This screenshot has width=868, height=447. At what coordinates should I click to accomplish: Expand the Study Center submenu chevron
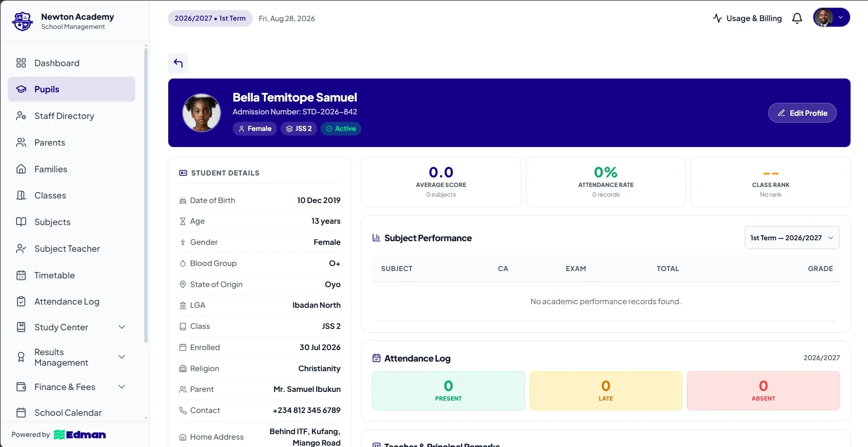[x=122, y=327]
